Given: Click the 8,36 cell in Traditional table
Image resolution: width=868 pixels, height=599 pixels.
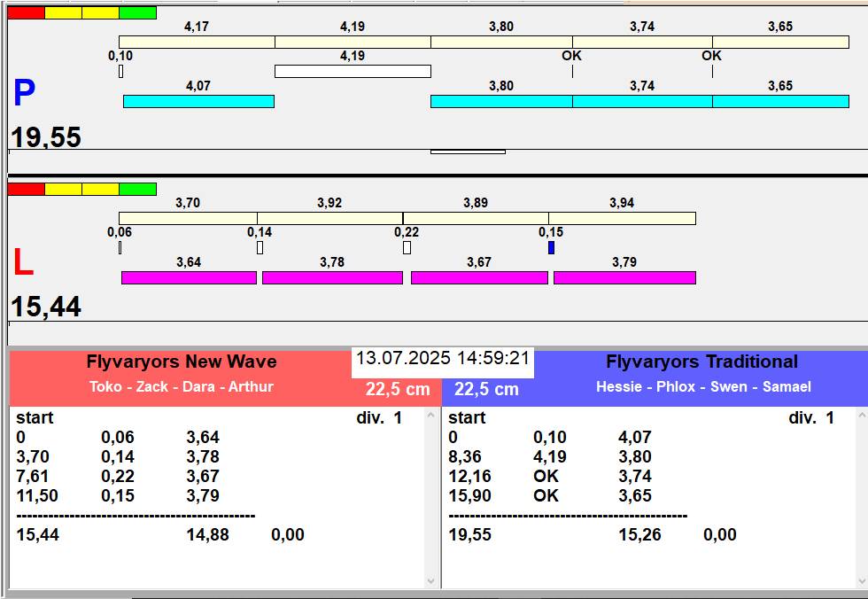Looking at the screenshot, I should pyautogui.click(x=465, y=456).
